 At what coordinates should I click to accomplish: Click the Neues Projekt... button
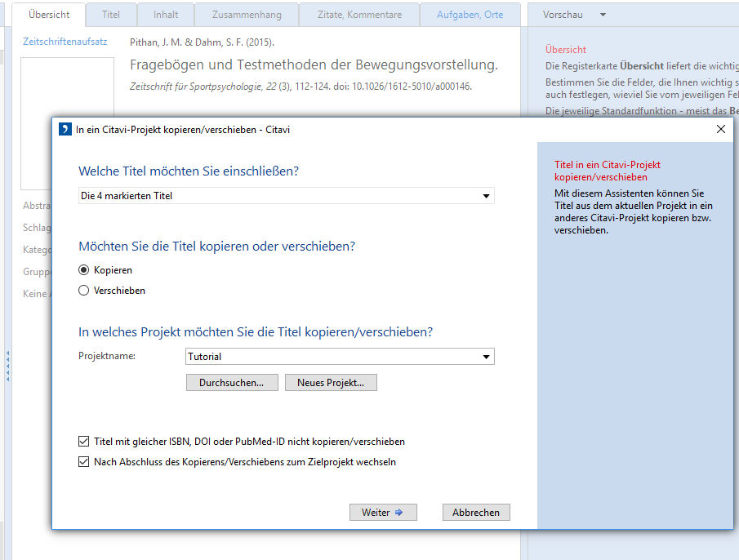pyautogui.click(x=331, y=382)
